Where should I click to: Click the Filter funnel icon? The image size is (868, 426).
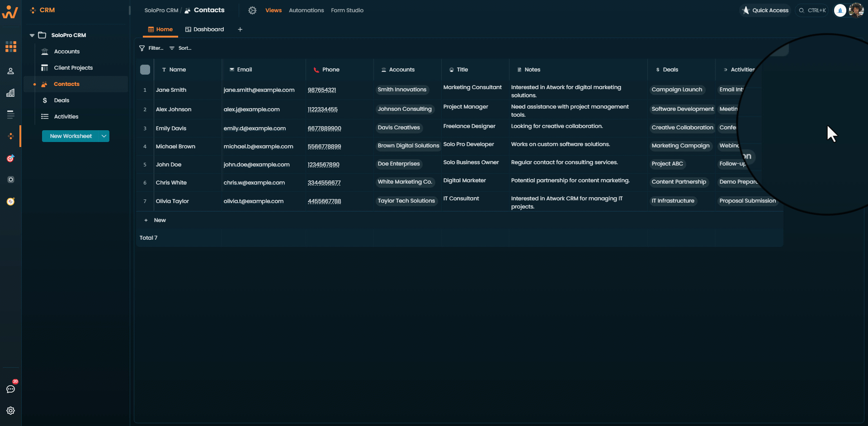tap(142, 48)
